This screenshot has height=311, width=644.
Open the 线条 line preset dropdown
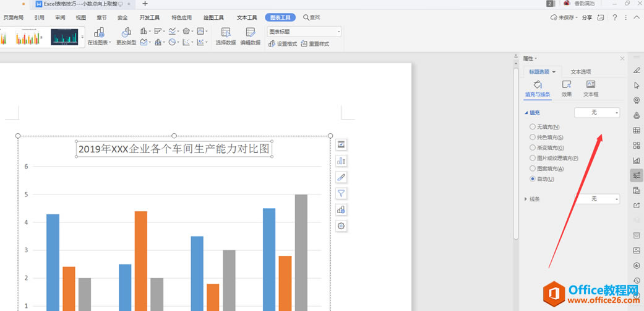point(597,199)
